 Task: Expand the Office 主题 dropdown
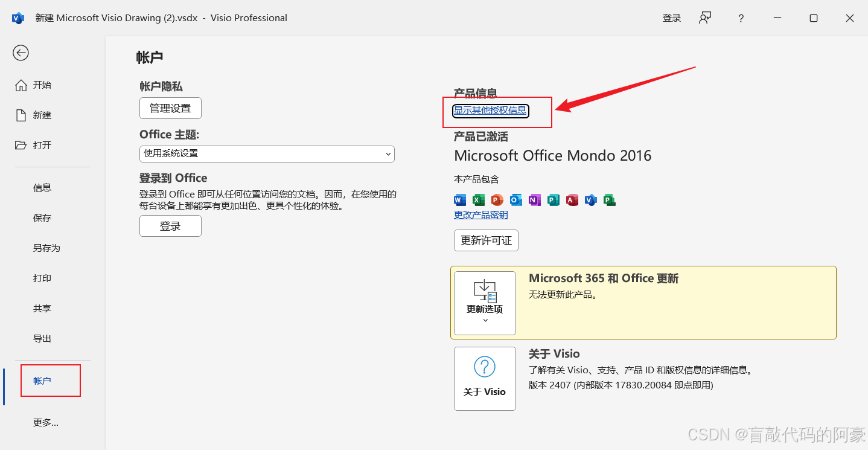click(267, 153)
